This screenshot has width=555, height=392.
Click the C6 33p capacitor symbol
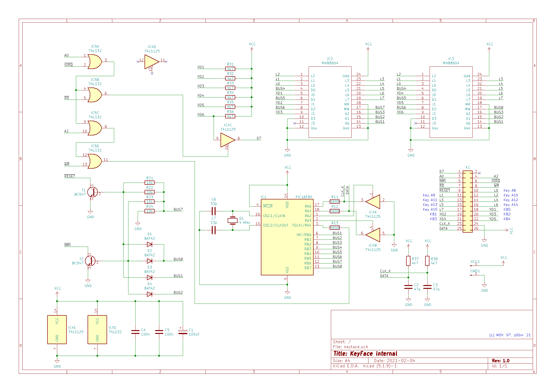(214, 211)
